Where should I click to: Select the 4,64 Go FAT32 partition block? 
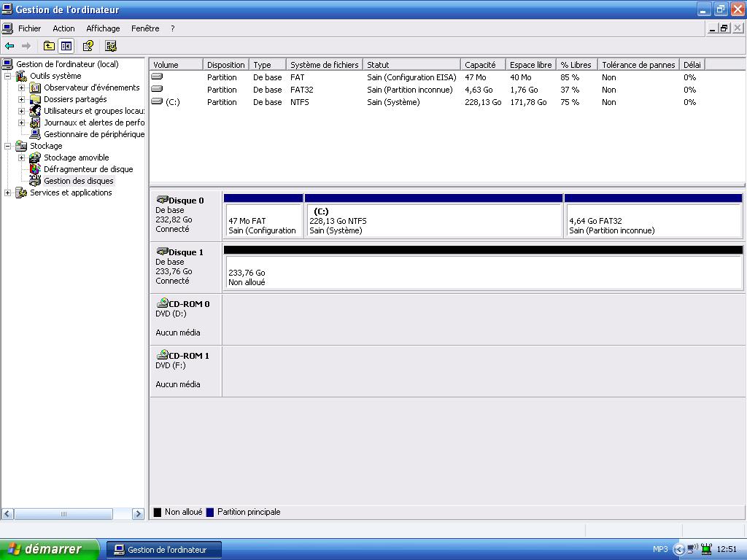(653, 216)
